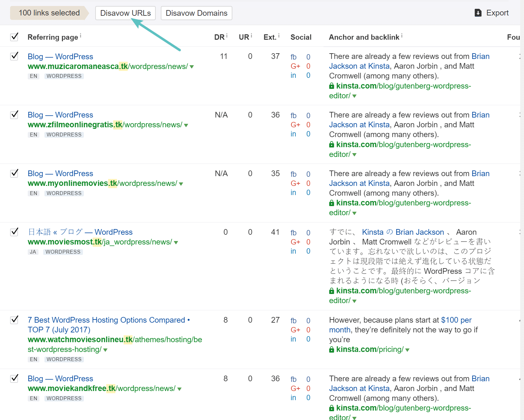
Task: Click the Referring page column header
Action: (53, 37)
